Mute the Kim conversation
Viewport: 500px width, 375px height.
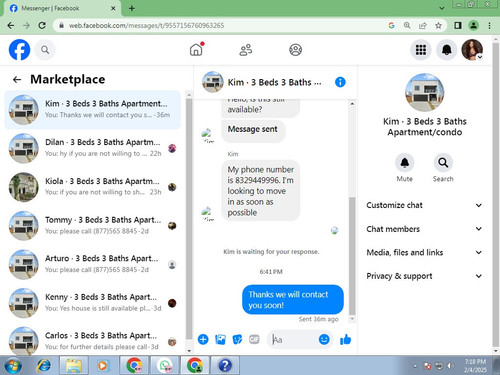(x=405, y=163)
